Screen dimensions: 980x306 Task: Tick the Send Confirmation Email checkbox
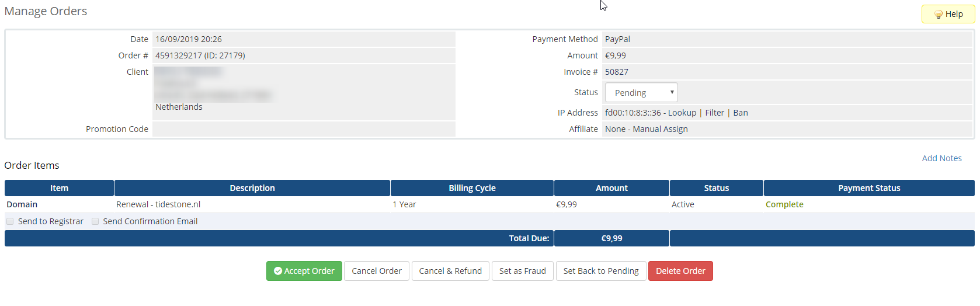tap(95, 221)
